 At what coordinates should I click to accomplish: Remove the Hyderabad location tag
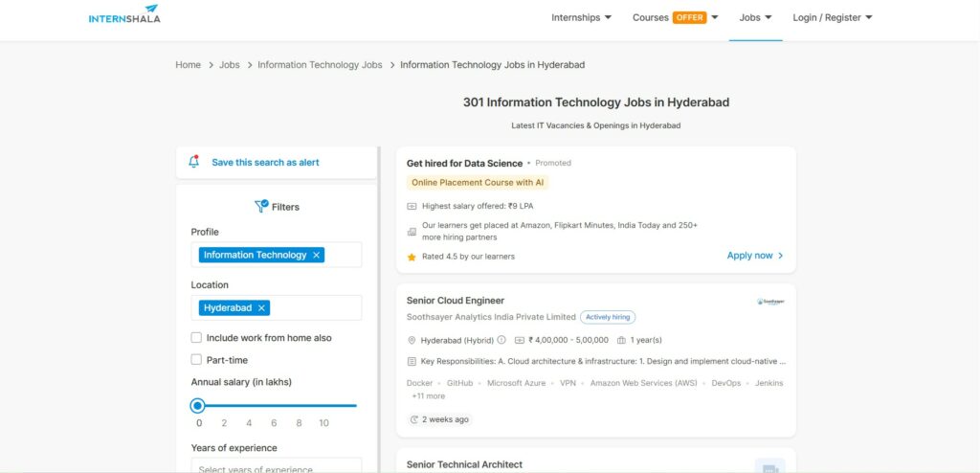click(x=261, y=307)
